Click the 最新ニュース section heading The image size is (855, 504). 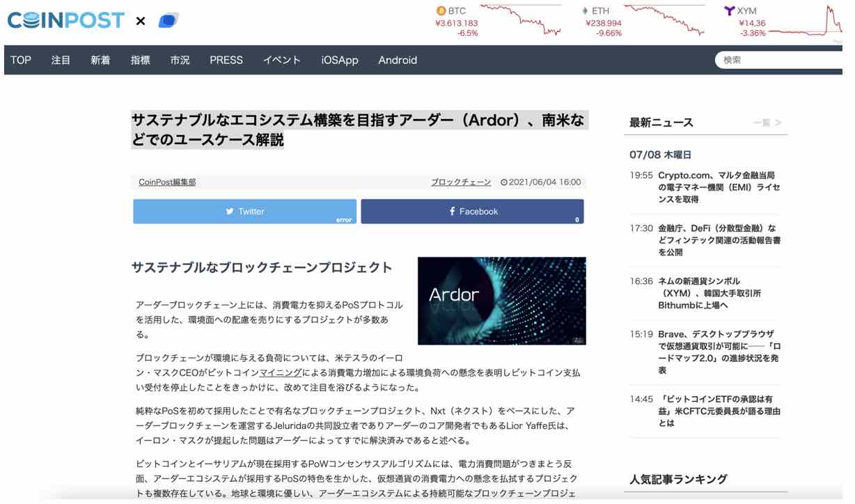pos(661,123)
